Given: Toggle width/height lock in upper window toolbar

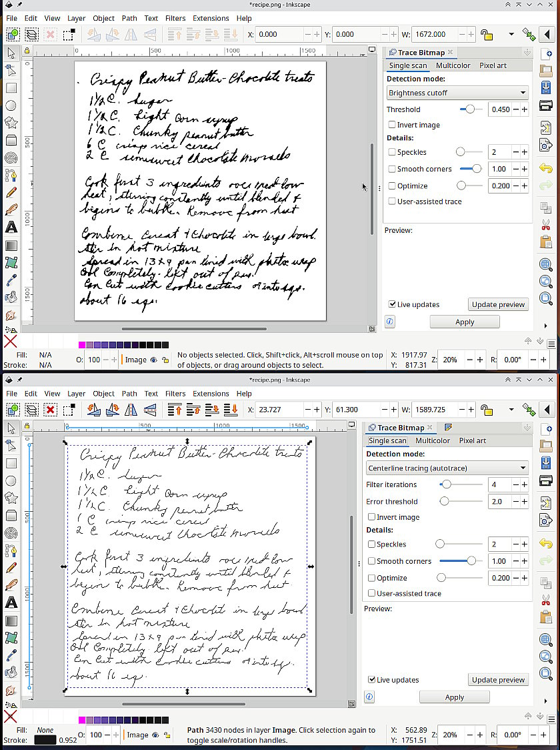Looking at the screenshot, I should (x=487, y=35).
